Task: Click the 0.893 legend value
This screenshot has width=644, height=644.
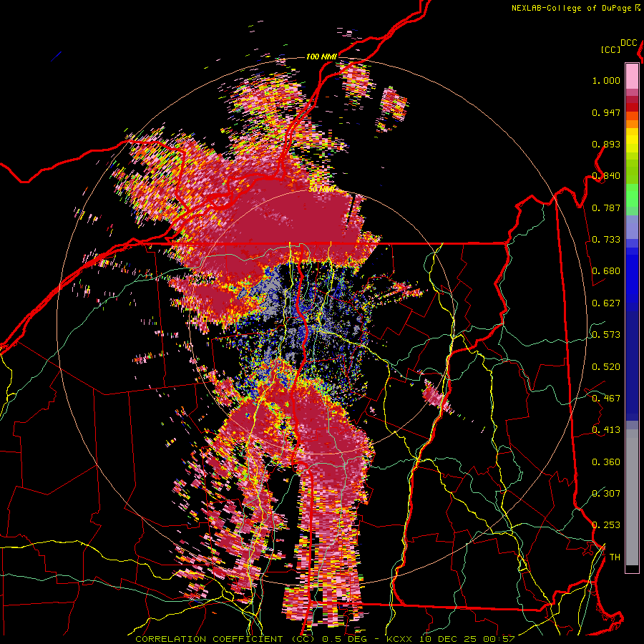Action: pos(606,144)
